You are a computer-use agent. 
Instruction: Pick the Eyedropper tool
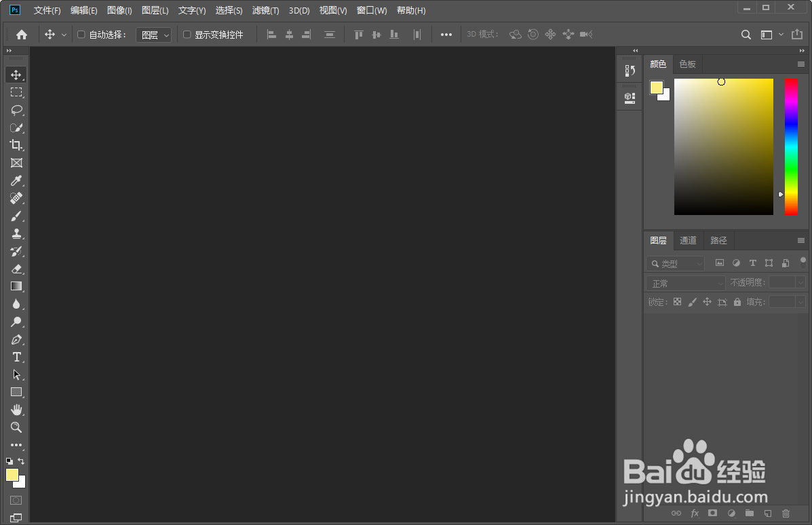pyautogui.click(x=16, y=180)
